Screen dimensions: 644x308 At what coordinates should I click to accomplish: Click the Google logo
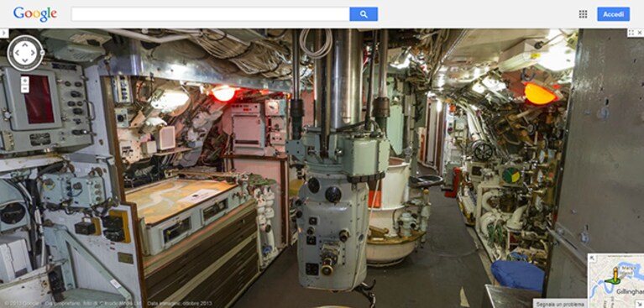click(x=35, y=14)
